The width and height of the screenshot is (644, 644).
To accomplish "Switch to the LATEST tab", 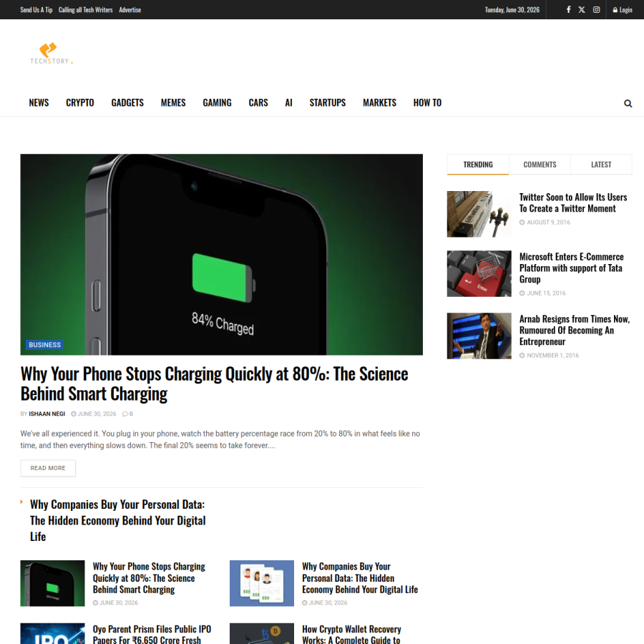I will (x=601, y=165).
